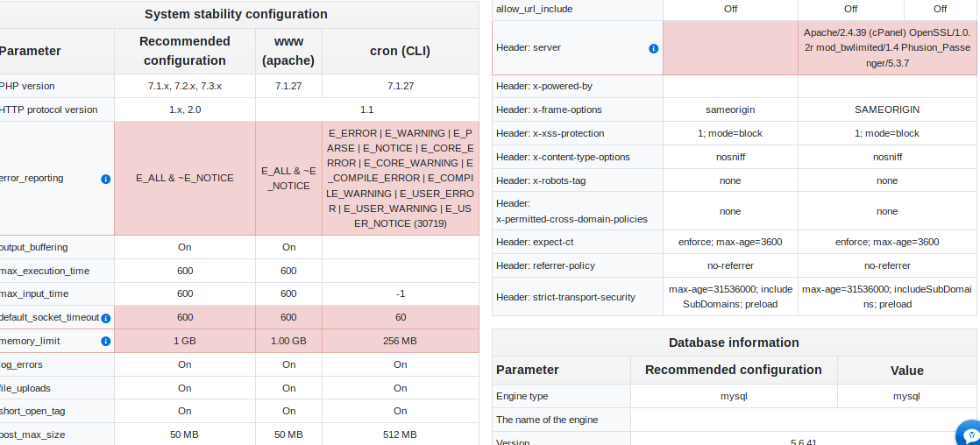
Task: Click the Apache/2.4.39 server header value
Action: coord(887,47)
